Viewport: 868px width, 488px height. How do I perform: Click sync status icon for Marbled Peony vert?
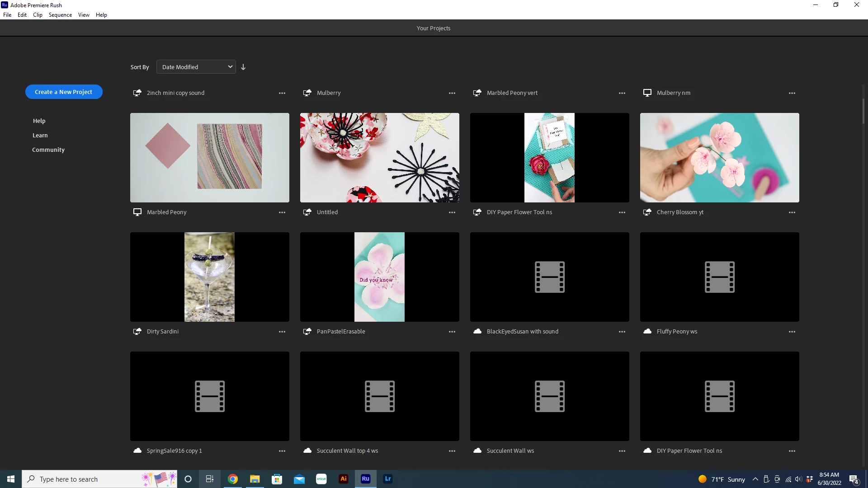click(477, 93)
